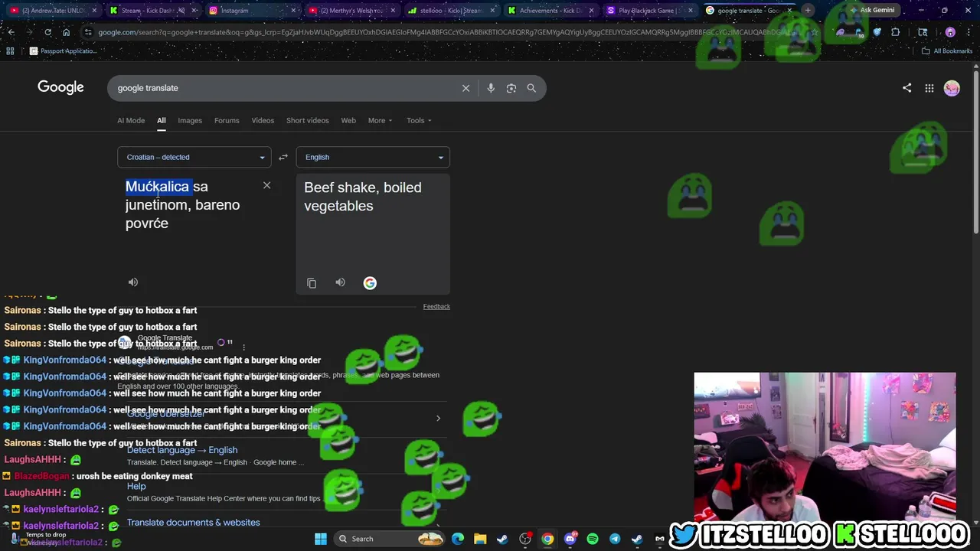Copy the English translation

click(312, 283)
